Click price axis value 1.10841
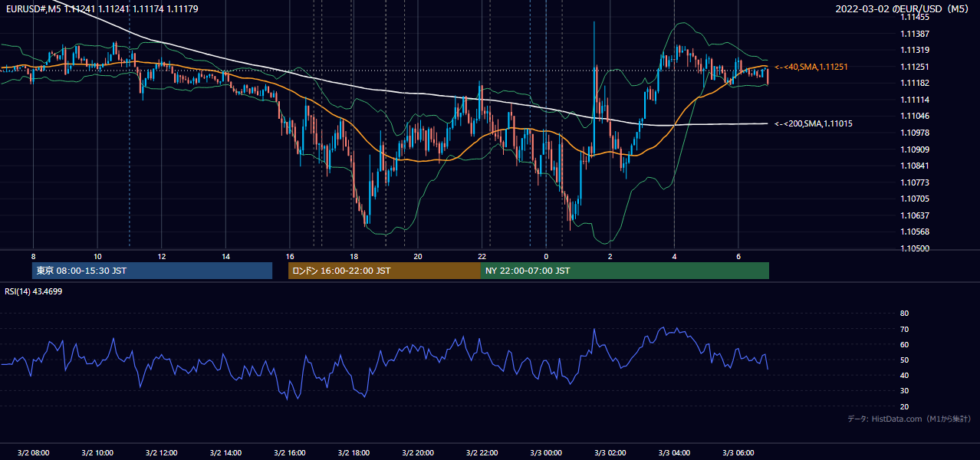 (915, 166)
